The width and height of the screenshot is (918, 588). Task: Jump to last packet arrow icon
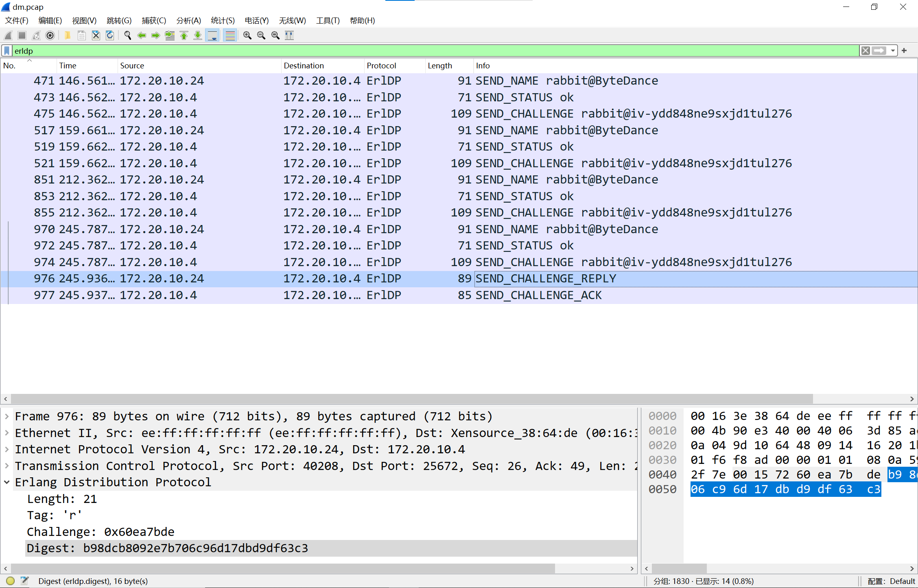click(198, 36)
